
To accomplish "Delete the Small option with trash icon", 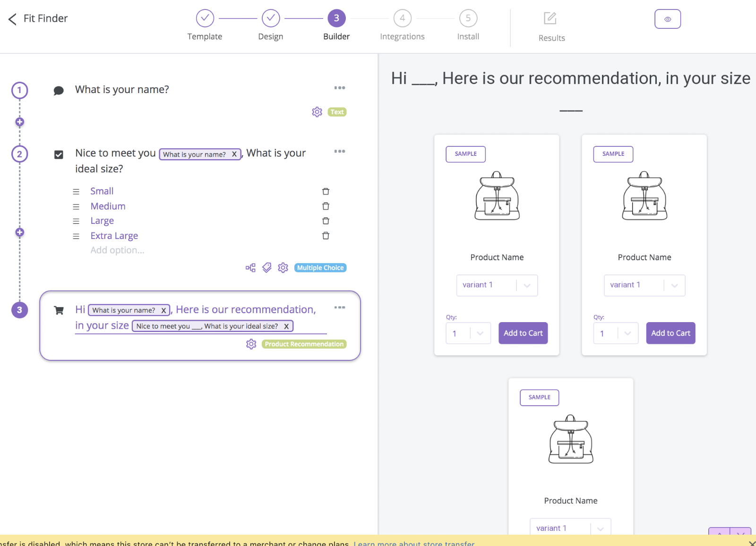I will coord(326,191).
